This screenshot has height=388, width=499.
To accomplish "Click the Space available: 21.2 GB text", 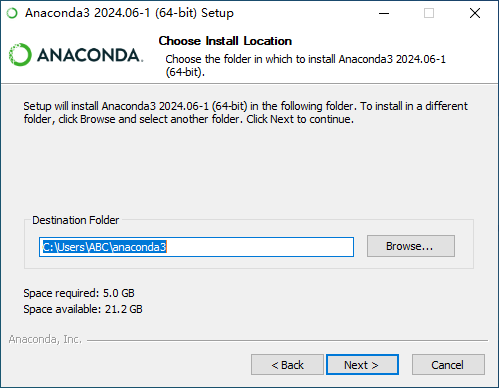I will pos(83,309).
